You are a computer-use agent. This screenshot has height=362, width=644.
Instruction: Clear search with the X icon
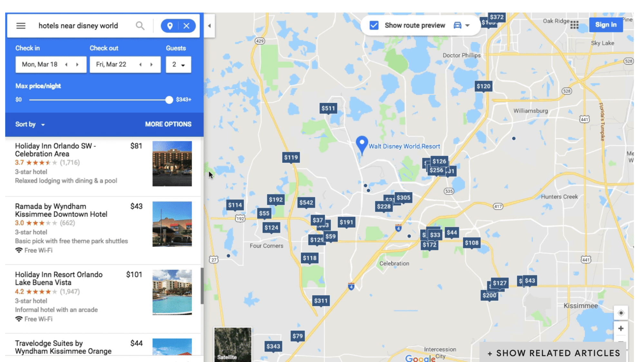pyautogui.click(x=187, y=26)
